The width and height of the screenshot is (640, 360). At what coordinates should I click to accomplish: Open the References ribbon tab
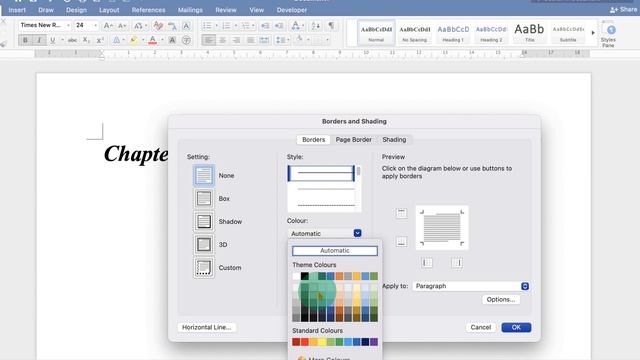[x=149, y=10]
